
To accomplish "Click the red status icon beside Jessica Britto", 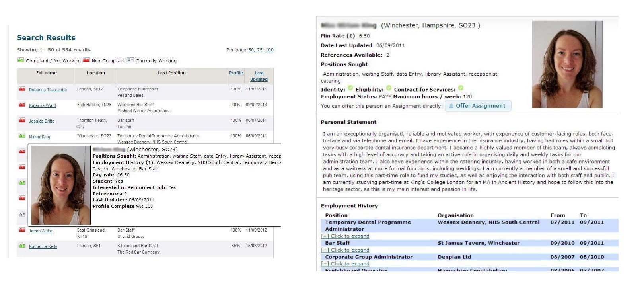I will pyautogui.click(x=22, y=120).
